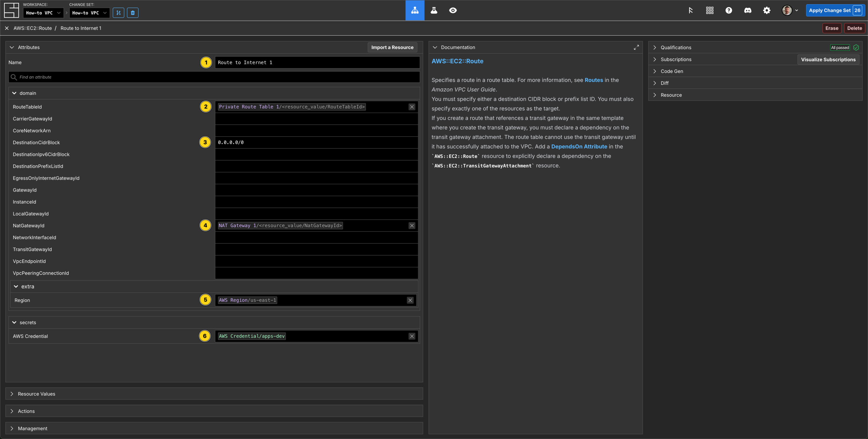Open the audit eye view icon
868x439 pixels.
coord(453,10)
